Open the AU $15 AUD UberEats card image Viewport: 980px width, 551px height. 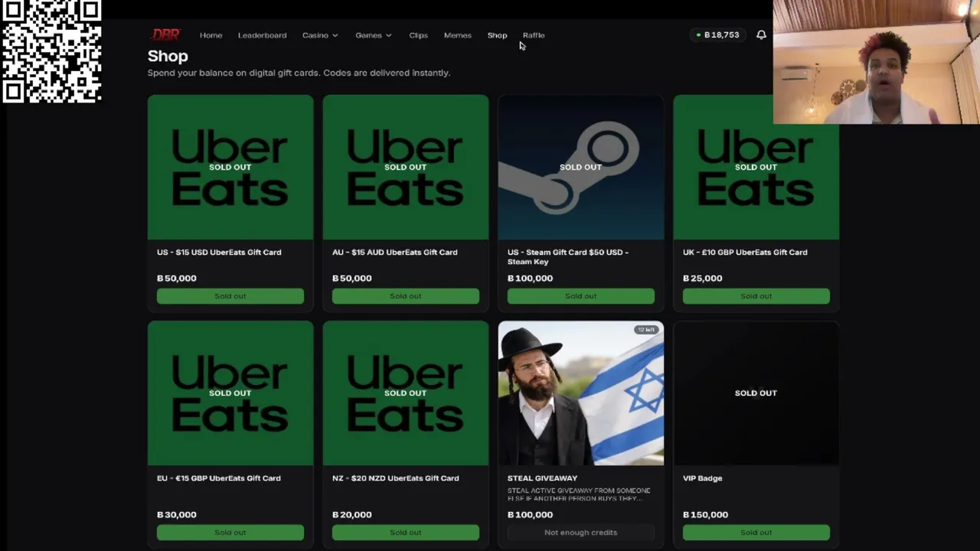(406, 167)
